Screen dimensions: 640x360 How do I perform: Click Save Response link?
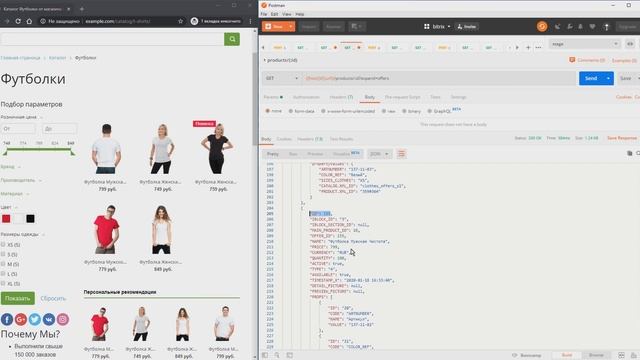point(622,138)
